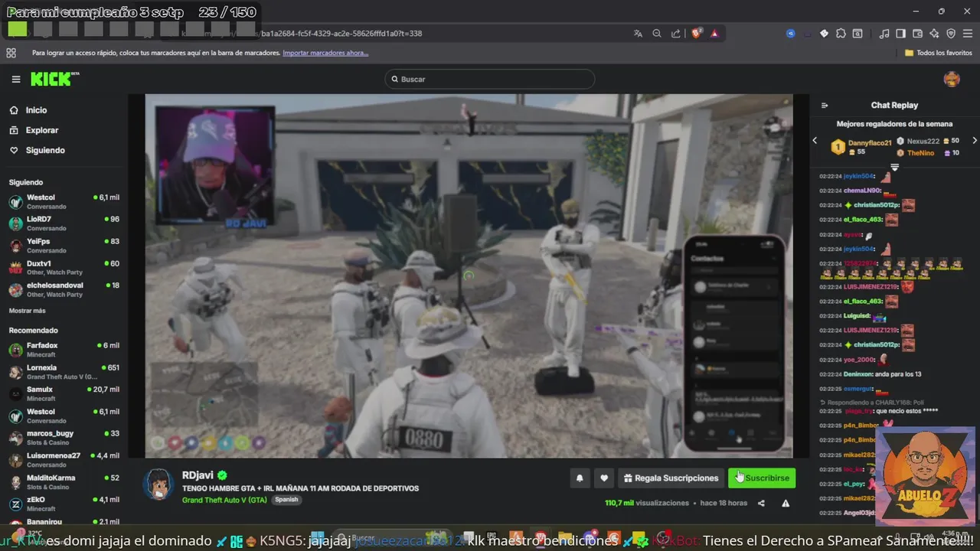The width and height of the screenshot is (980, 551).
Task: Show previous top gifters with left arrow
Action: coord(815,141)
